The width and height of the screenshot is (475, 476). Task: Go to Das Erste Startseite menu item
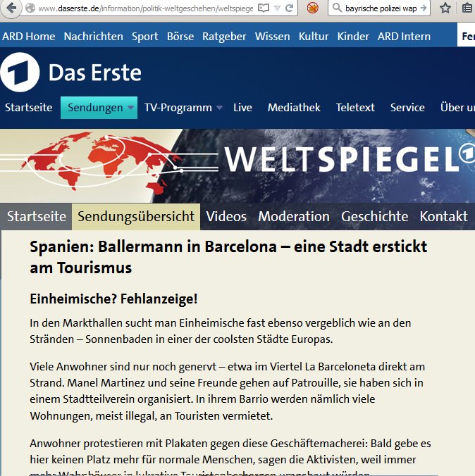tap(29, 108)
